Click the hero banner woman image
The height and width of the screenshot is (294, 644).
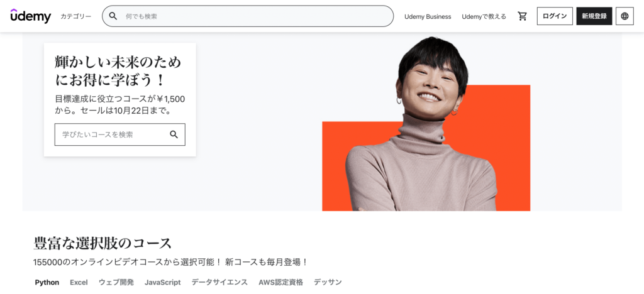426,124
